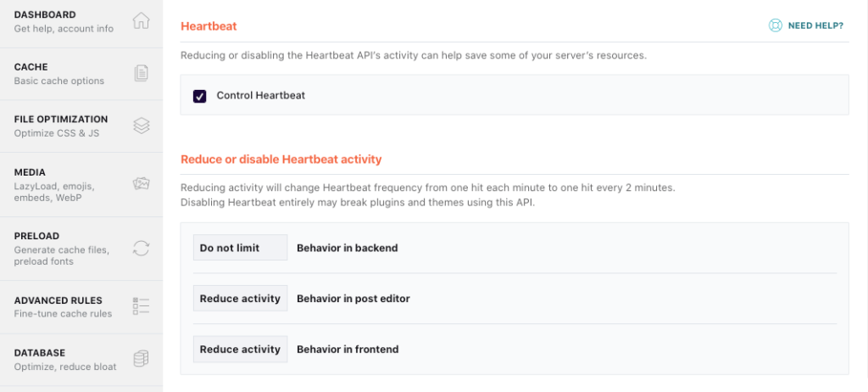Click the Need Help lifebuoy icon
The image size is (868, 392).
[x=775, y=25]
